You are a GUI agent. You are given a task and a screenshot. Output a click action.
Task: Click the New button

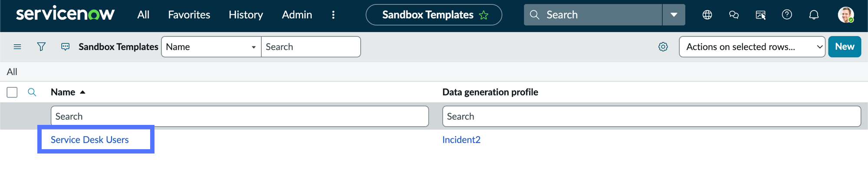(x=845, y=46)
